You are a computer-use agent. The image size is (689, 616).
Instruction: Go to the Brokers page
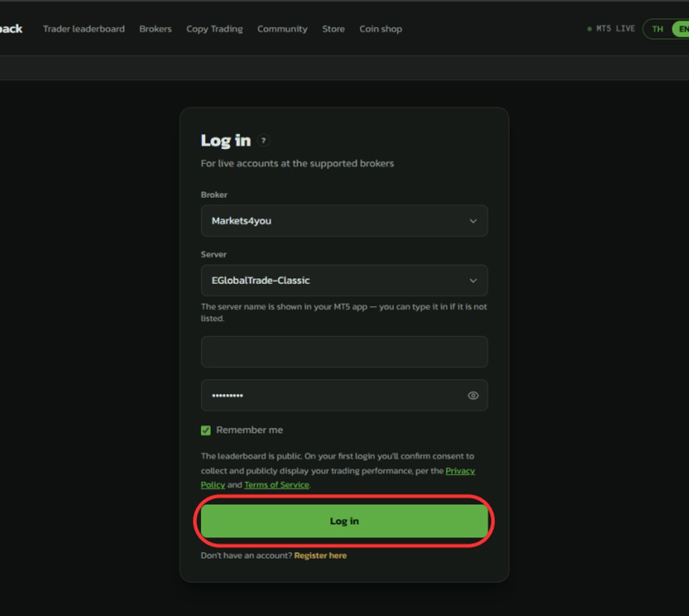tap(155, 29)
